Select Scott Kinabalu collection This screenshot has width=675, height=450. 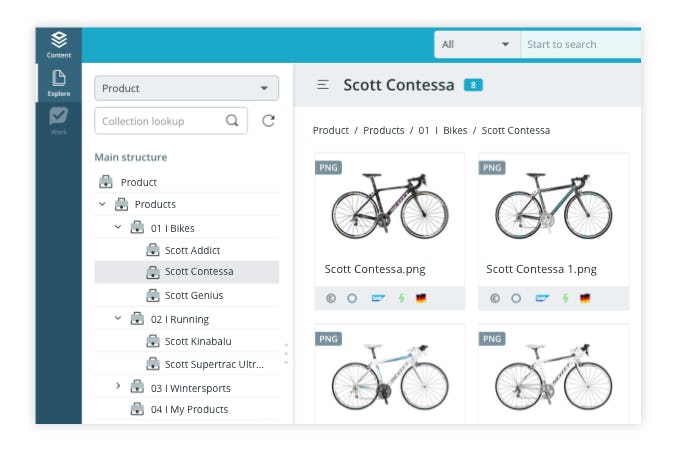198,341
